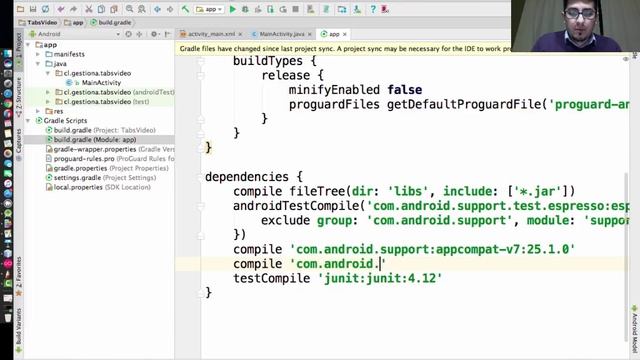Open project panel settings gear
640x360 pixels.
154,34
